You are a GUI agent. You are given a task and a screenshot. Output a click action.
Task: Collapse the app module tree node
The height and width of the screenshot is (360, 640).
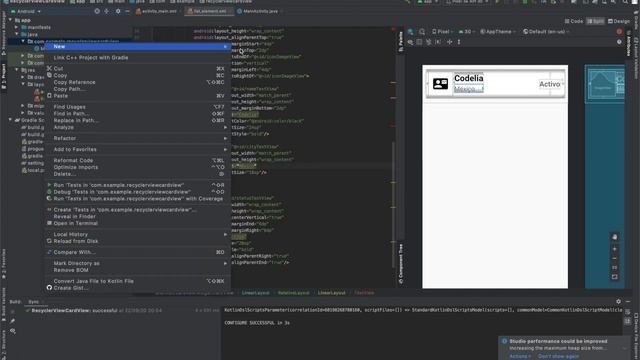coord(11,20)
